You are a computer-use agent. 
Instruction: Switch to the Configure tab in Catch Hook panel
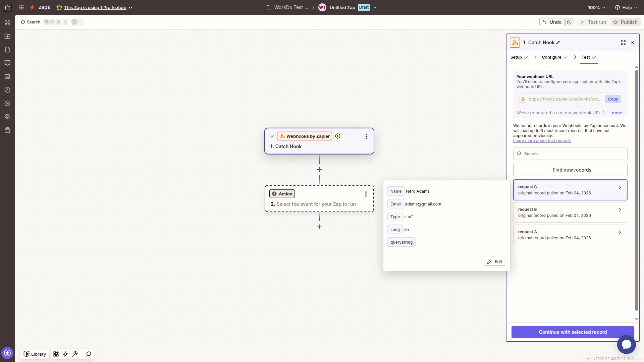[x=551, y=57]
